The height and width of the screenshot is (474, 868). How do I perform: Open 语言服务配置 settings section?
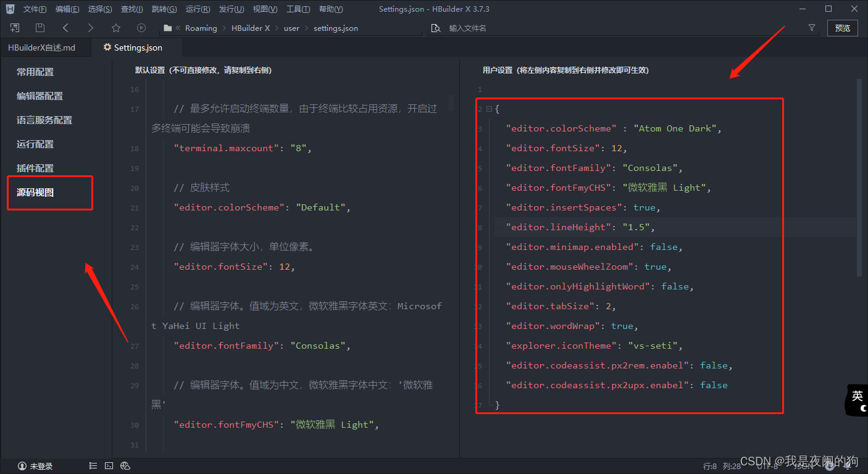44,120
